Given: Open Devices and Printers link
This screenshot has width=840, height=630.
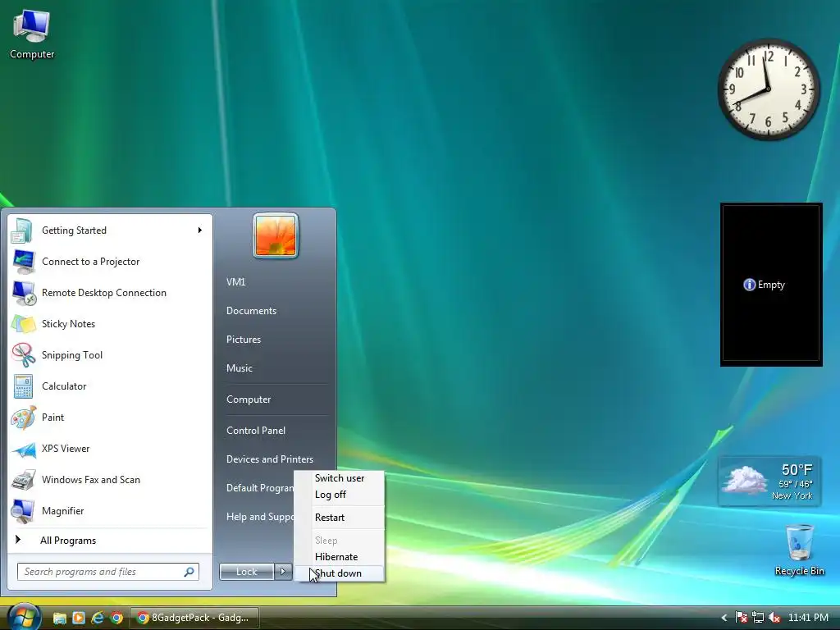Looking at the screenshot, I should pos(269,459).
